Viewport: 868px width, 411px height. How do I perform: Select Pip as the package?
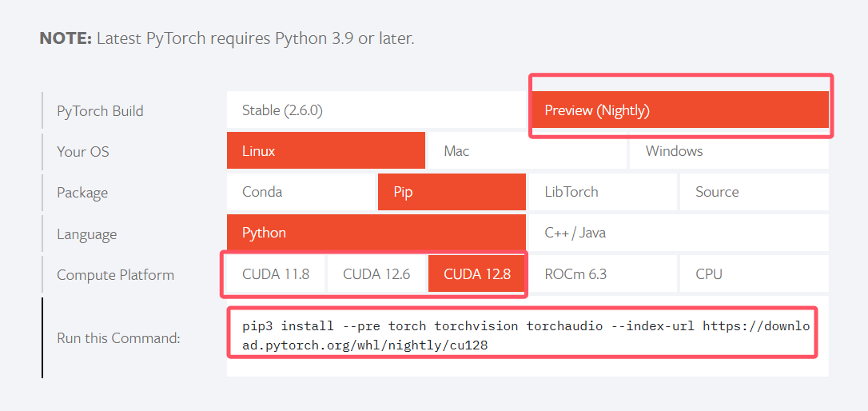(452, 192)
